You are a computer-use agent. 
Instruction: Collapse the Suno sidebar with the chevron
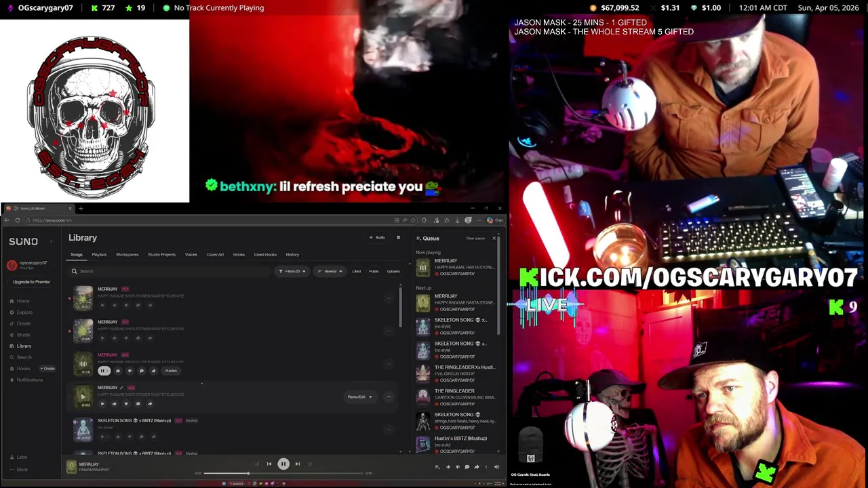click(x=51, y=241)
